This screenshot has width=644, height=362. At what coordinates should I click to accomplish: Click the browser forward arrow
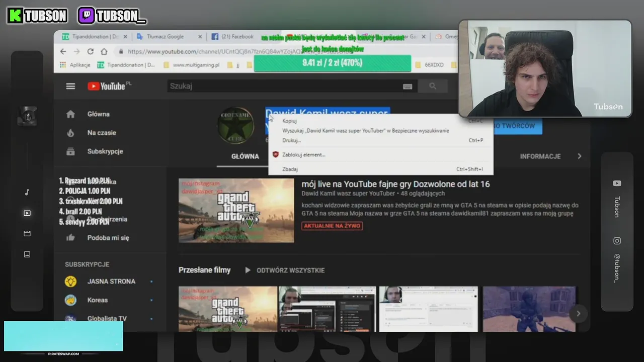pyautogui.click(x=76, y=51)
